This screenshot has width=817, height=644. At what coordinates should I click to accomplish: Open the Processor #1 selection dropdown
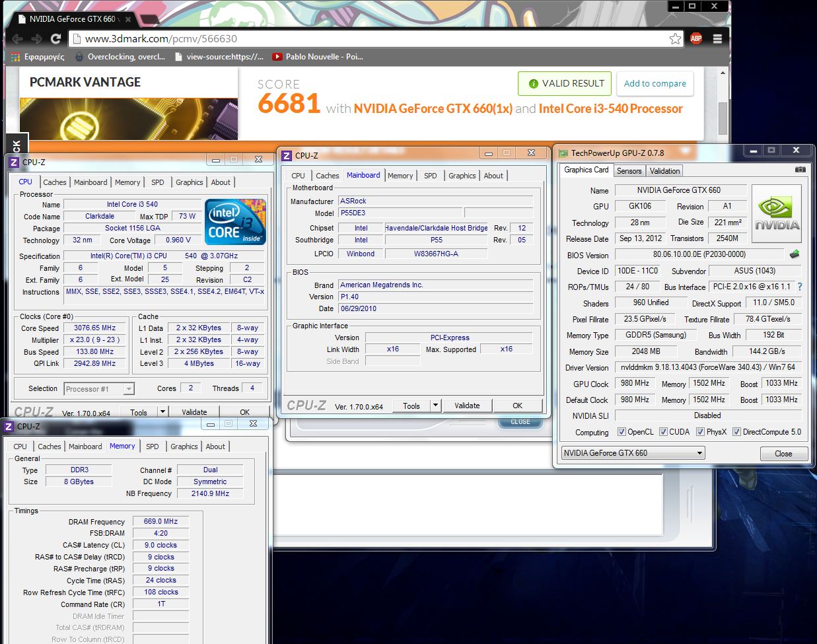(99, 389)
